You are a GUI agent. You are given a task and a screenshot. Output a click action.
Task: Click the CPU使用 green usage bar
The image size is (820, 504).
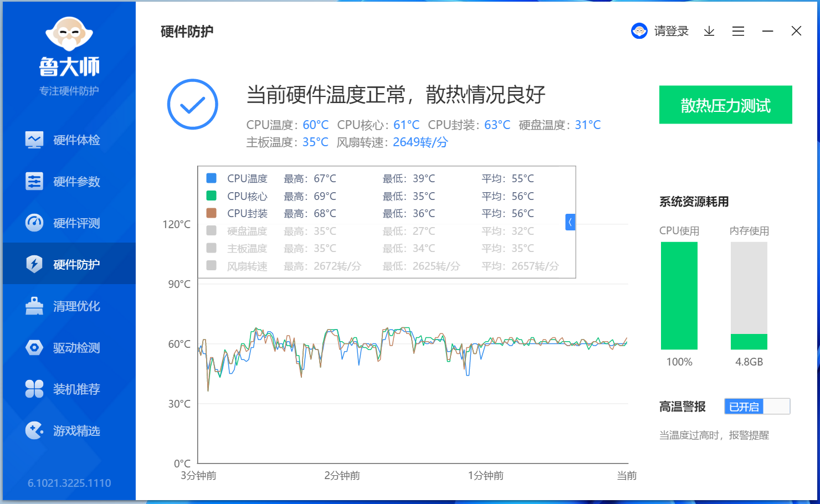679,296
